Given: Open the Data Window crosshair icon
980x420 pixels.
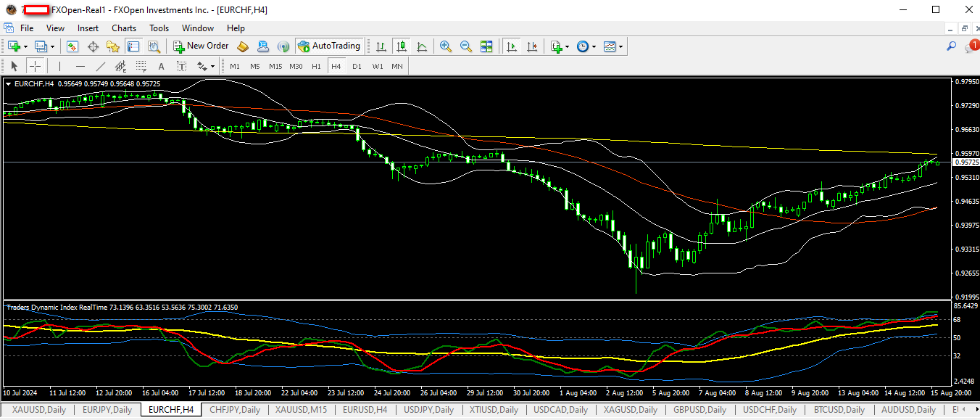Looking at the screenshot, I should pos(93,46).
